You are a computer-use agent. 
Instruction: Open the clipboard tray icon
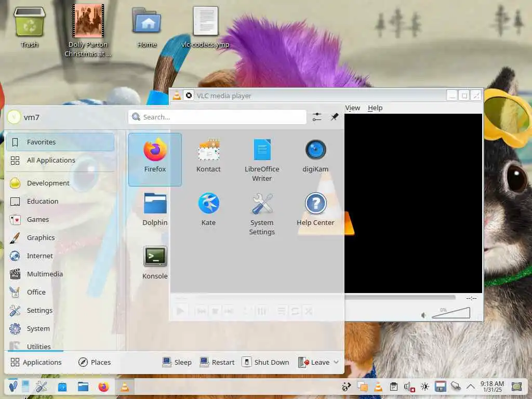click(394, 387)
